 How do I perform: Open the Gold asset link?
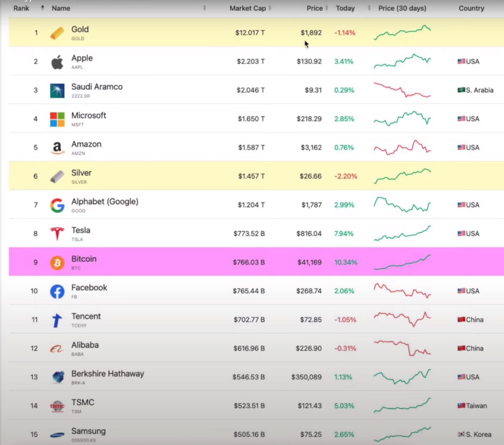click(80, 29)
